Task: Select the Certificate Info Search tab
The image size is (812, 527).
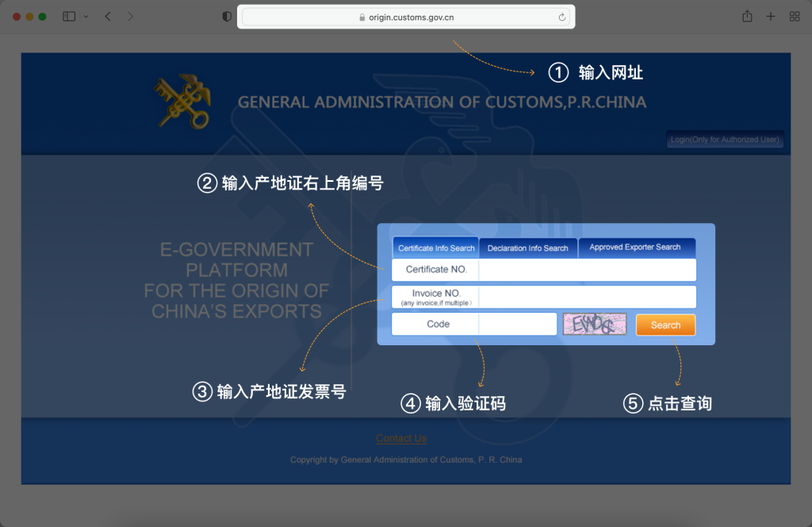Action: pyautogui.click(x=436, y=248)
